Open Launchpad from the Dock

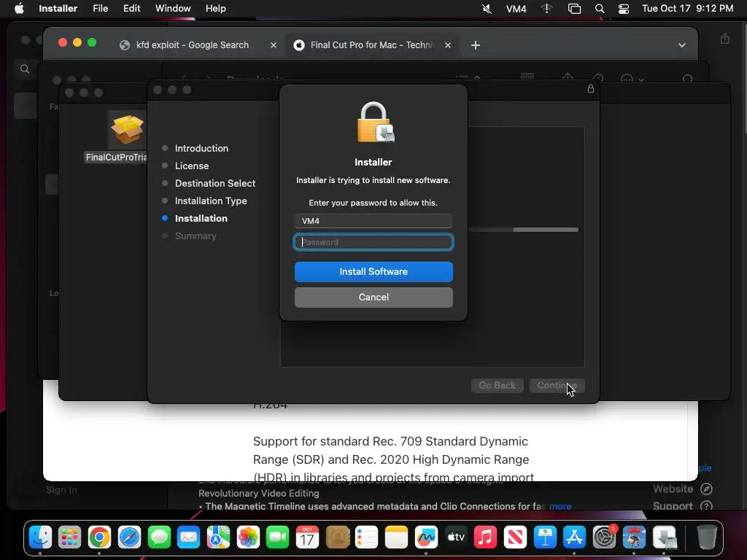69,537
